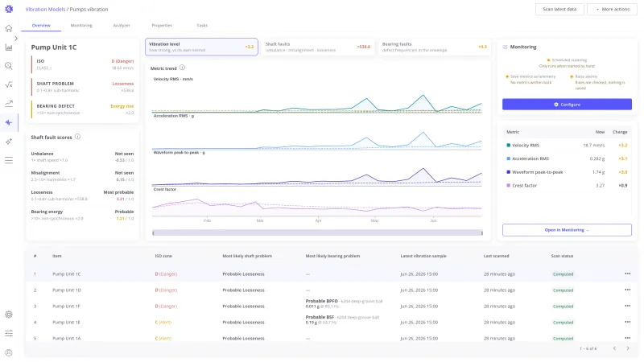Image resolution: width=644 pixels, height=362 pixels.
Task: Expand the sidebar with chevron arrow
Action: [x=16, y=38]
